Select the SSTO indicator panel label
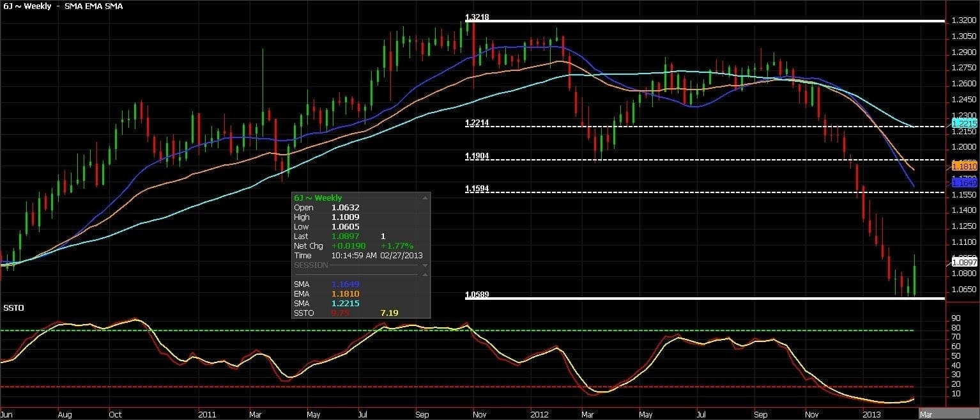 [13, 307]
